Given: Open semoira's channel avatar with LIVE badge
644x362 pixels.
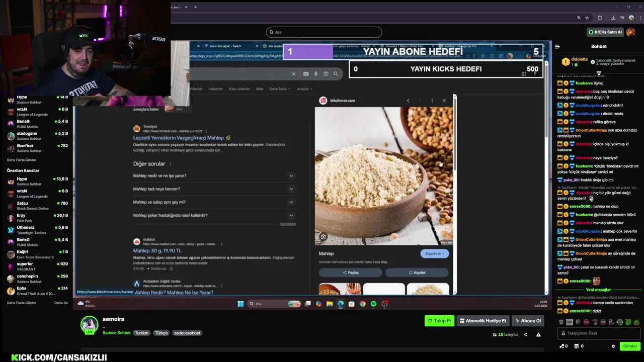Looking at the screenshot, I should (89, 325).
